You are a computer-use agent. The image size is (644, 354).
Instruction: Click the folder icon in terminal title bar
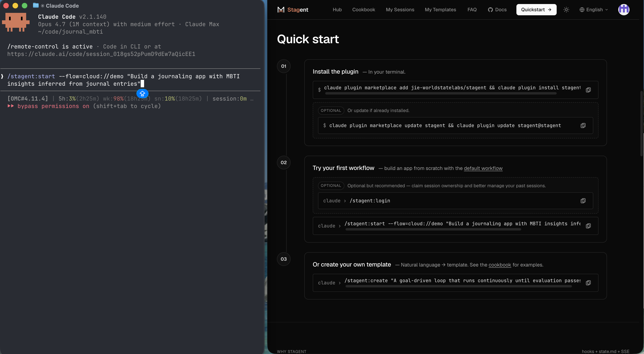[x=36, y=5]
